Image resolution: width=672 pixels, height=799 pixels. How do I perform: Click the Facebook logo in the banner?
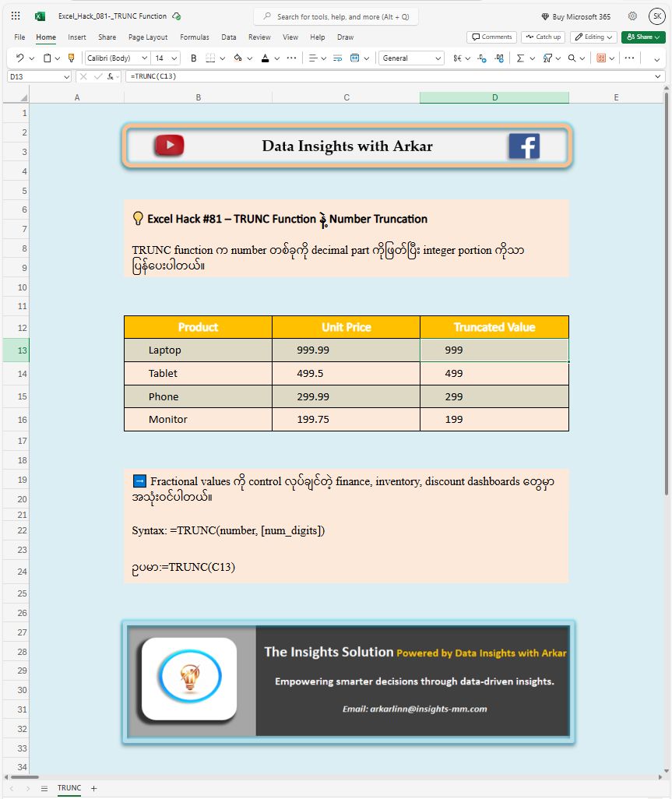coord(523,146)
